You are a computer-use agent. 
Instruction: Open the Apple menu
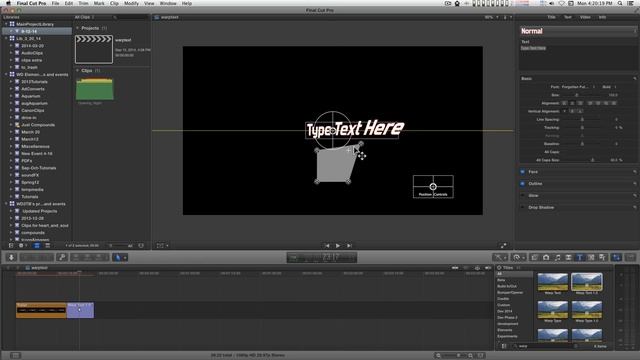coord(8,3)
